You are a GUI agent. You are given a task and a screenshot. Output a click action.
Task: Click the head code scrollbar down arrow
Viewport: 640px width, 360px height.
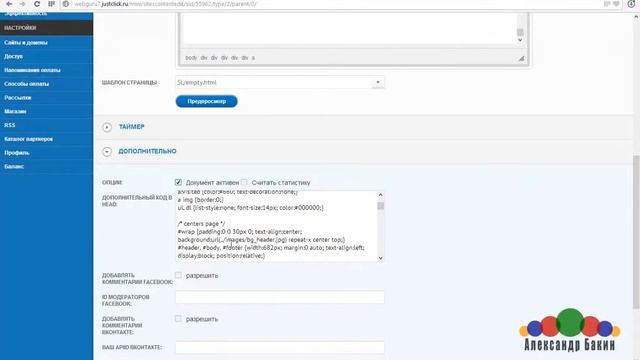click(380, 258)
